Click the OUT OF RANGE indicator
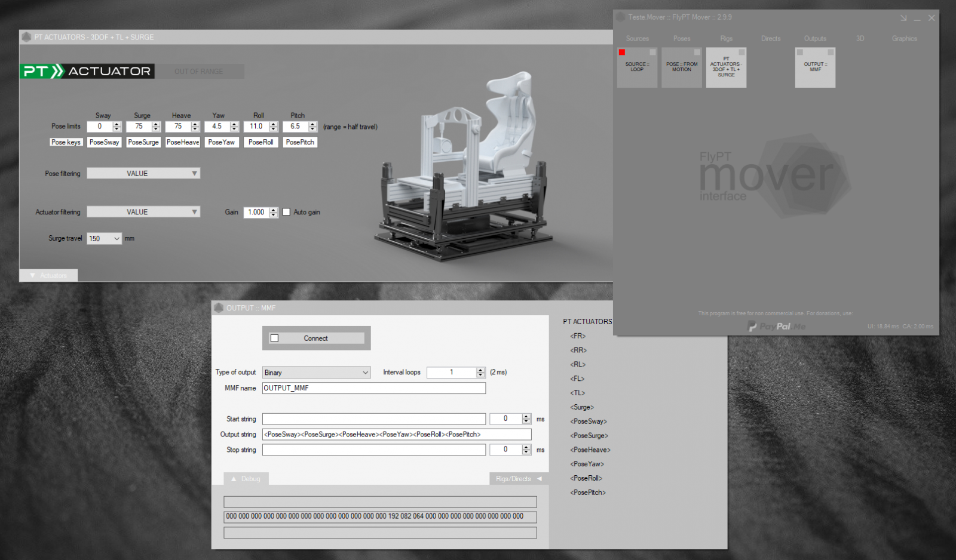The width and height of the screenshot is (956, 560). 200,71
